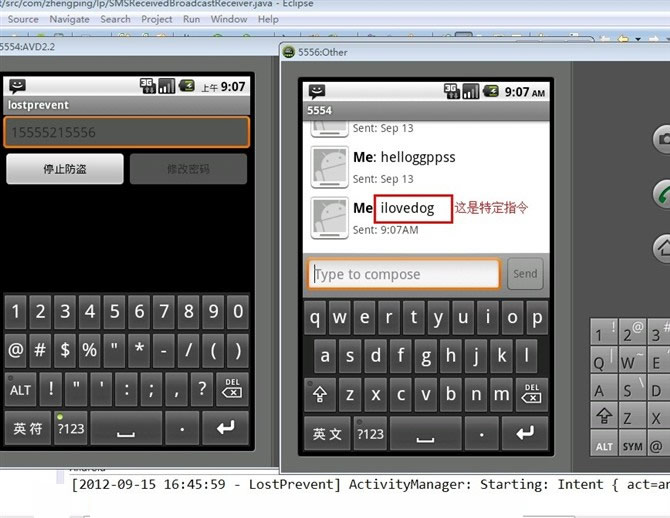Tap the DEL key on 5554 keyboard

(232, 389)
